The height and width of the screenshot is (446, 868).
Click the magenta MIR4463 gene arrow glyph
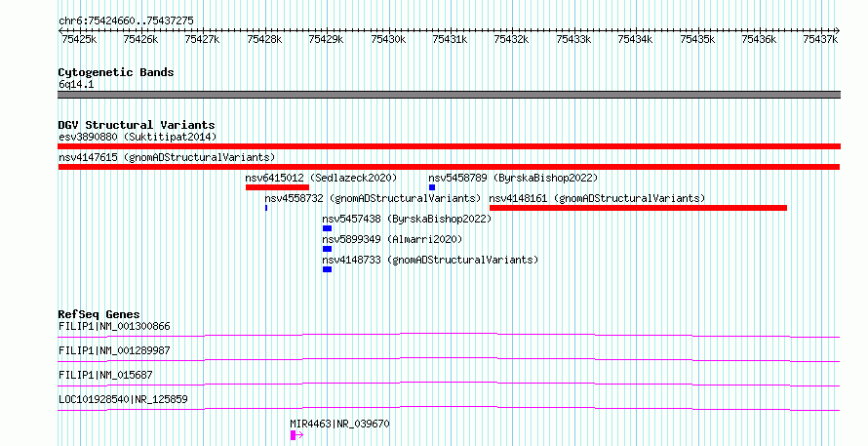click(296, 435)
